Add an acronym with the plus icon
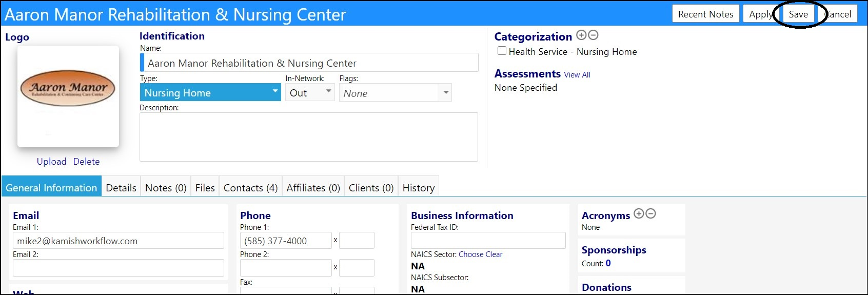 639,213
